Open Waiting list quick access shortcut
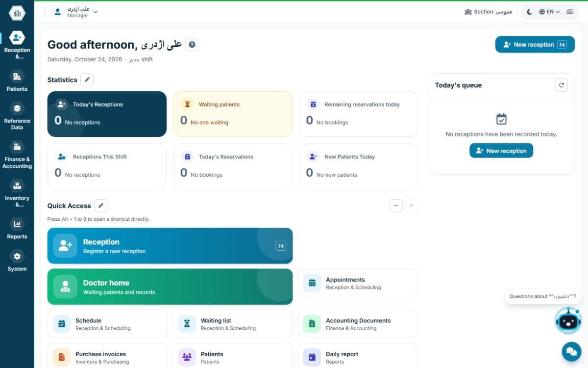This screenshot has width=588, height=368. click(233, 324)
